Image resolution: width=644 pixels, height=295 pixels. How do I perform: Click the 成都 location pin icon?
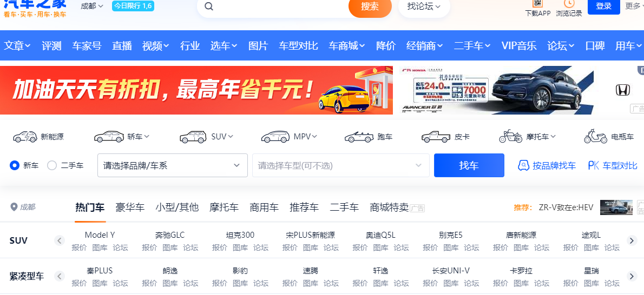click(x=14, y=207)
